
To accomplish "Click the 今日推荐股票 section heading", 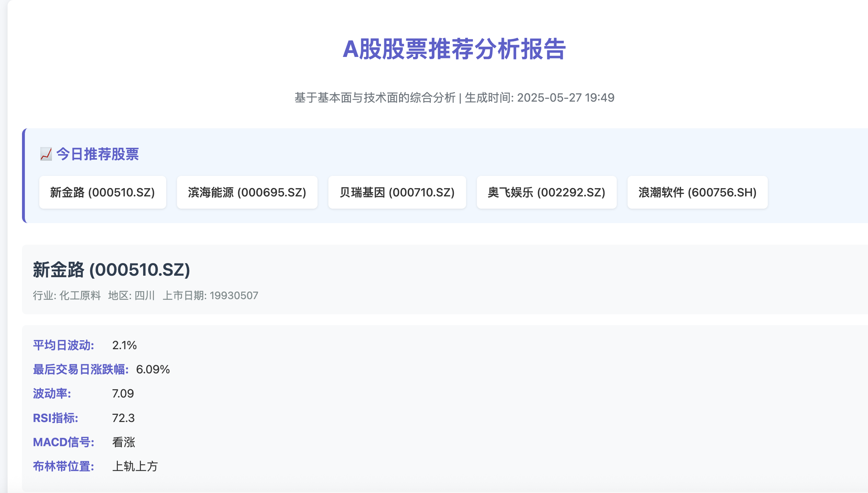I will point(97,154).
